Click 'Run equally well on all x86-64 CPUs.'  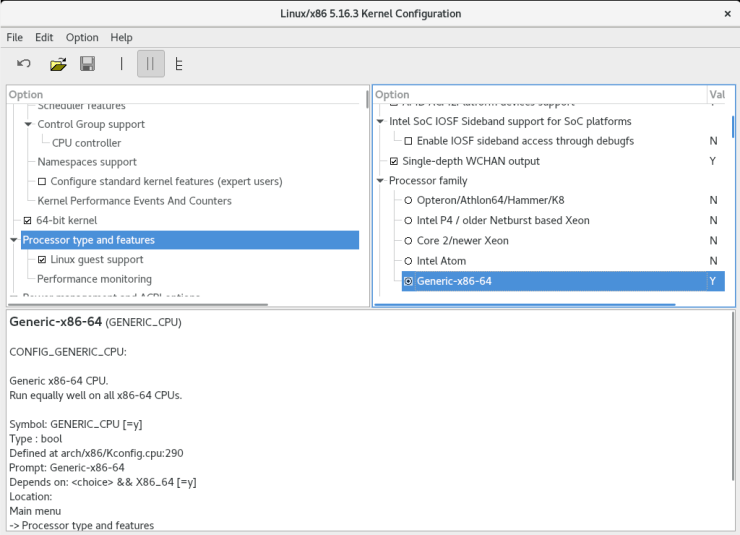96,395
